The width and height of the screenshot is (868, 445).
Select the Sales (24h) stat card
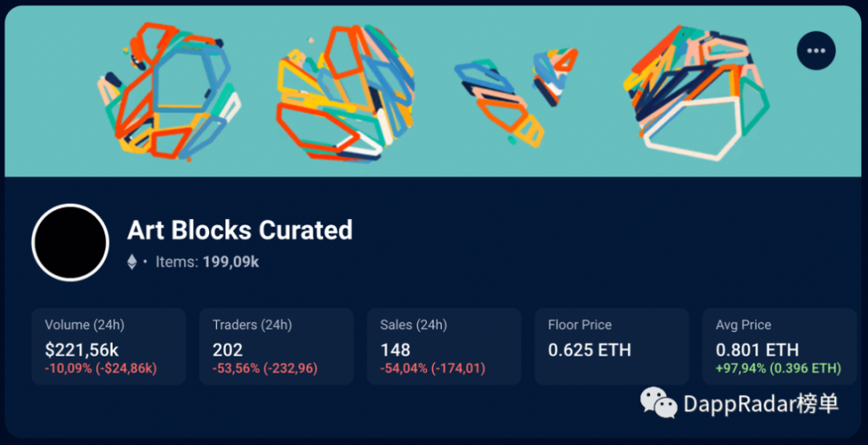pos(444,347)
